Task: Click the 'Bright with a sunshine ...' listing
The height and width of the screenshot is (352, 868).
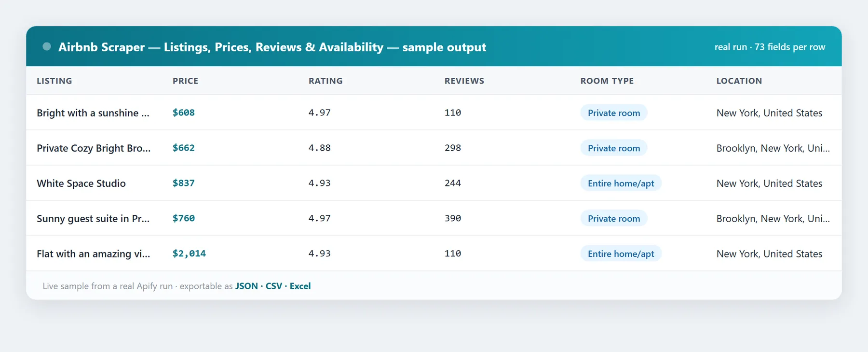Action: point(93,113)
